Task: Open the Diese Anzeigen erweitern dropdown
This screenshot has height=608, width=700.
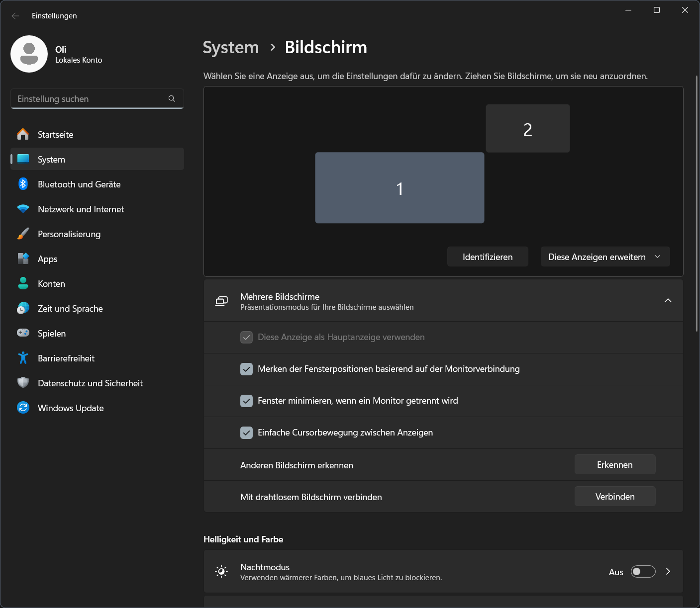Action: [x=605, y=257]
